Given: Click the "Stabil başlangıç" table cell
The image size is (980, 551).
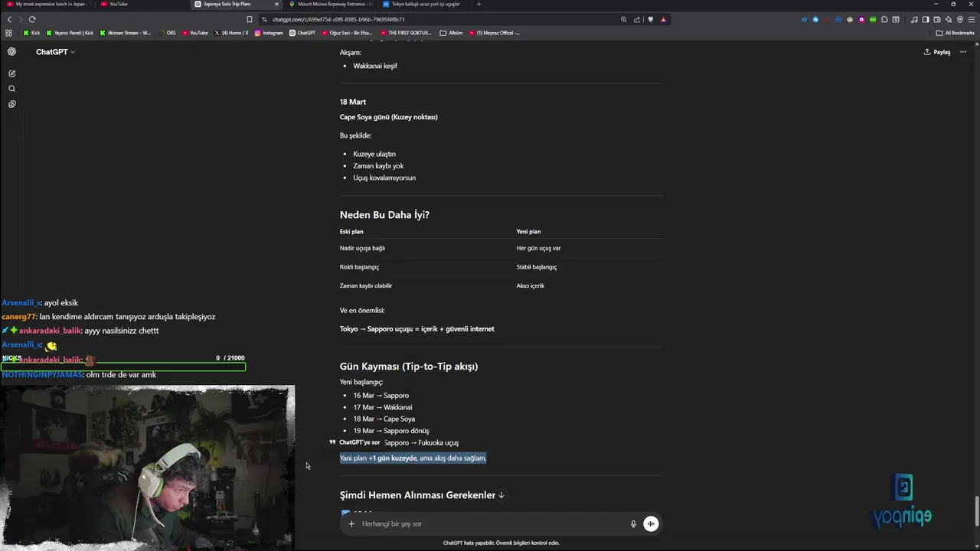Looking at the screenshot, I should click(536, 267).
